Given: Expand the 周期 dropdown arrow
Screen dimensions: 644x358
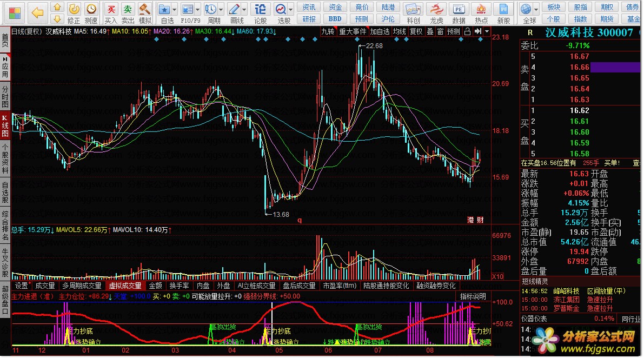Looking at the screenshot, I should click(x=221, y=9).
